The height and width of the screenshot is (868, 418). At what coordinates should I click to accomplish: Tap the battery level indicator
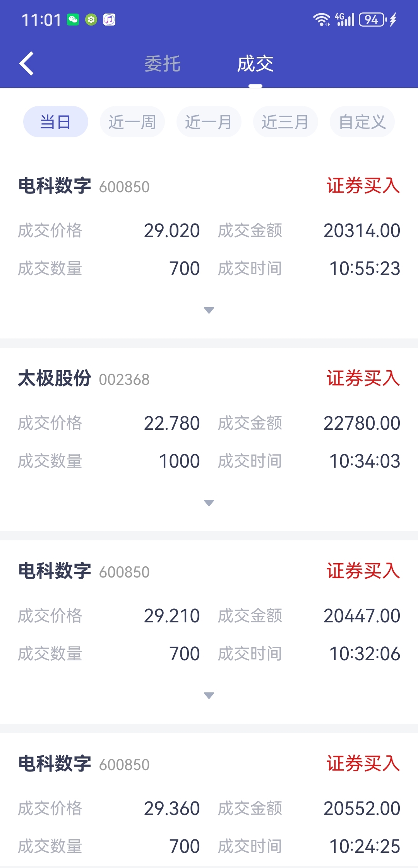pos(372,19)
